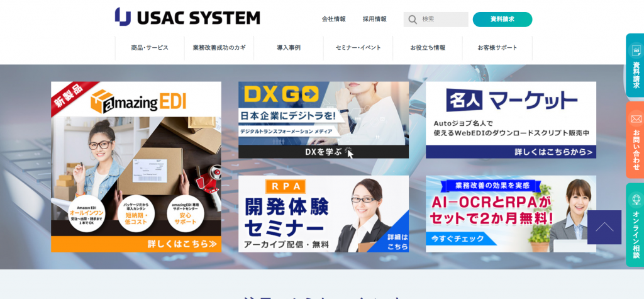Click the オールインワン circle on EDI banner
Viewport: 644px width, 299px height.
click(87, 213)
